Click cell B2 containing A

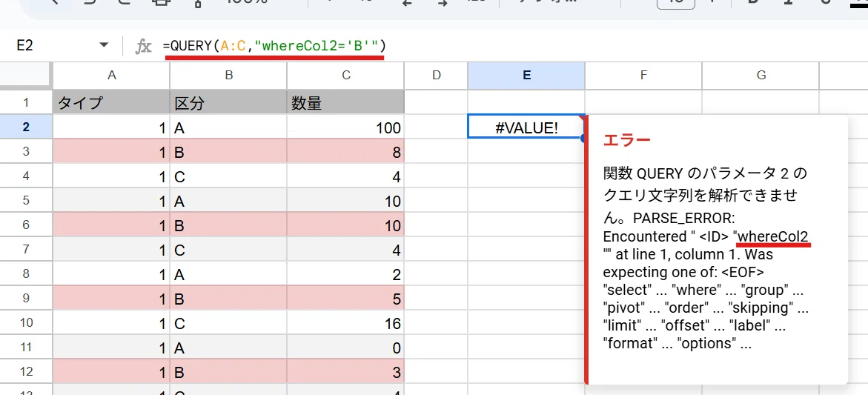pos(228,127)
